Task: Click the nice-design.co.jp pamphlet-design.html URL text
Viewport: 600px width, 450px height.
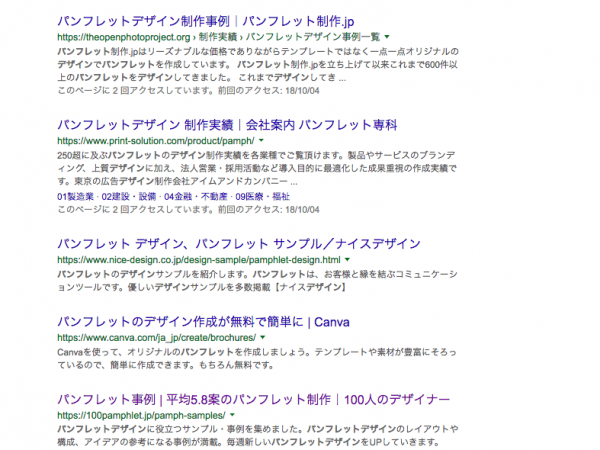Action: 199,260
